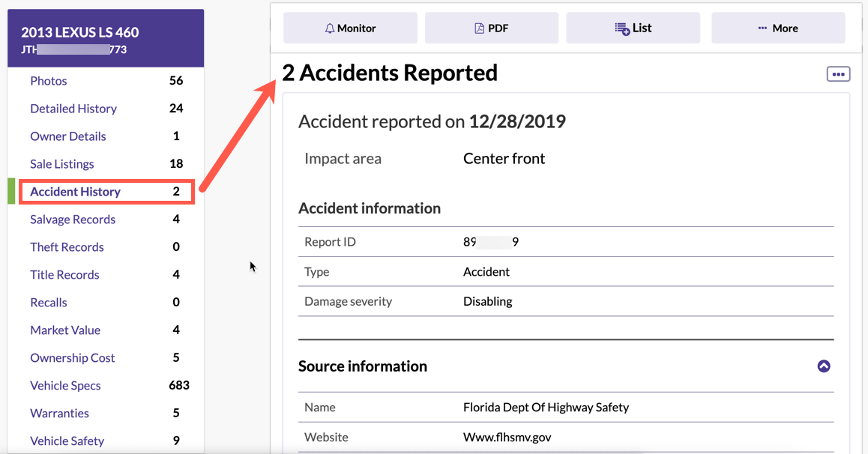
Task: Open Vehicle Specs
Action: tap(65, 385)
